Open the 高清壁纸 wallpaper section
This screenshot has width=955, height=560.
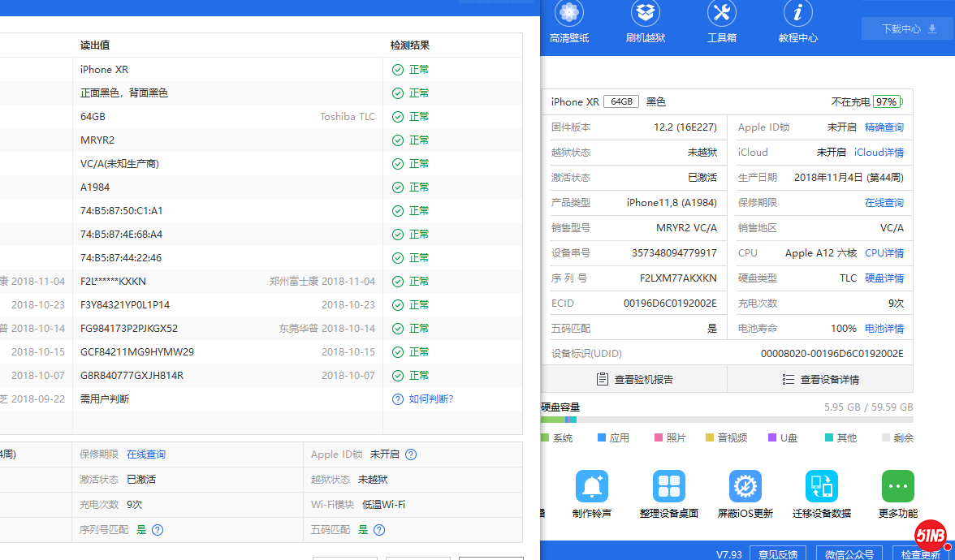569,22
